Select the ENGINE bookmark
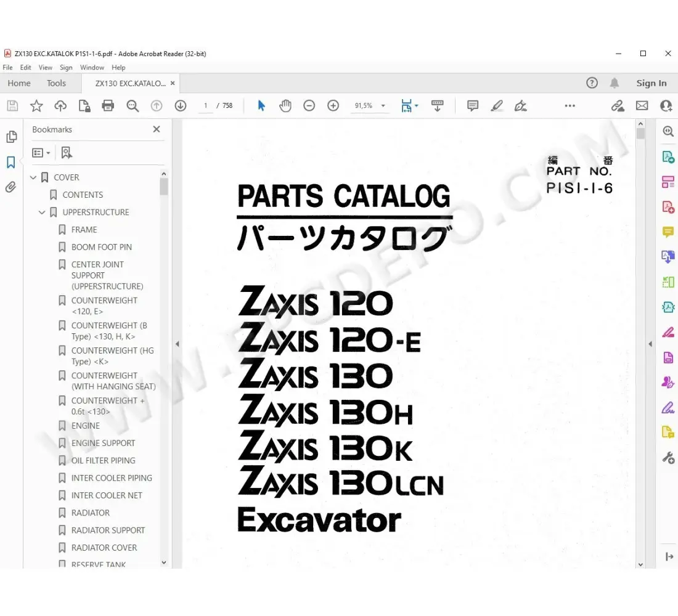678x616 pixels. pos(85,426)
